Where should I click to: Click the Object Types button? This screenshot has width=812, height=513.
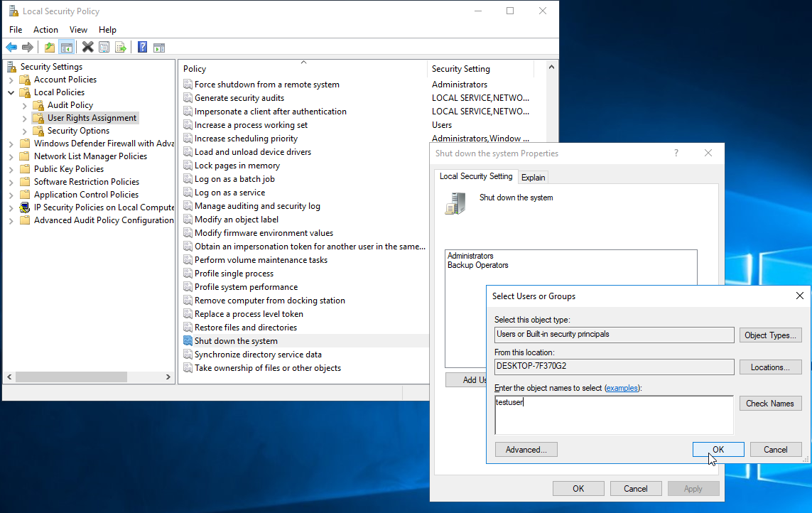(x=770, y=335)
